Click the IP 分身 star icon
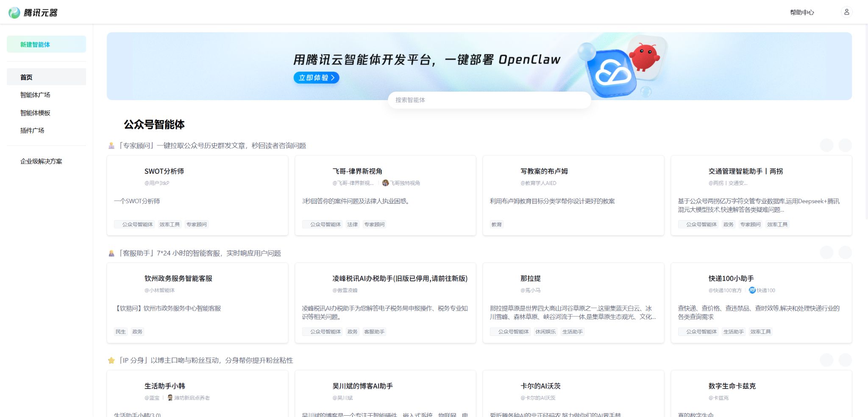 coord(111,360)
